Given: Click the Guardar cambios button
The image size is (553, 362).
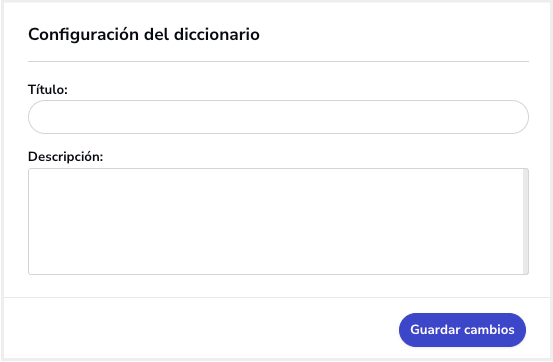Looking at the screenshot, I should pyautogui.click(x=462, y=330).
